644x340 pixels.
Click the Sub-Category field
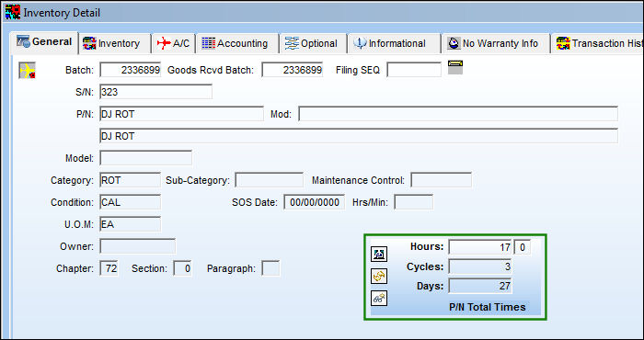[x=269, y=180]
